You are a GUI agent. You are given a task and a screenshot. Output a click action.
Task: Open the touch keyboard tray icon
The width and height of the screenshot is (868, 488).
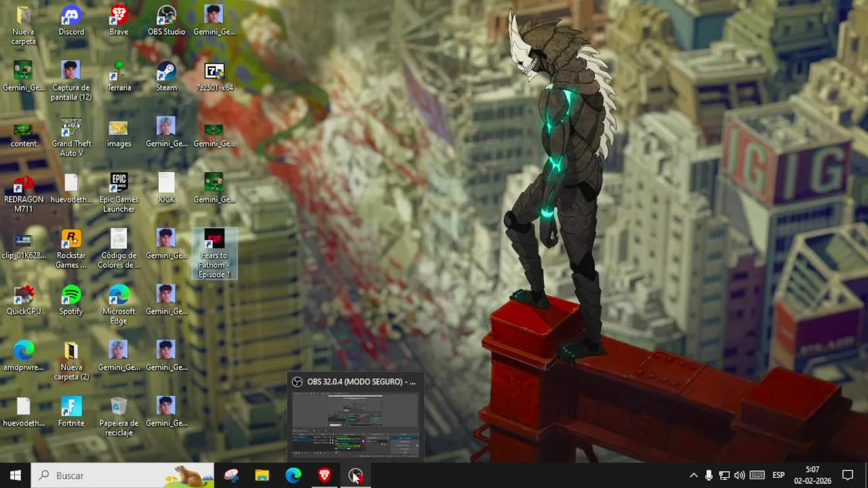[x=757, y=475]
